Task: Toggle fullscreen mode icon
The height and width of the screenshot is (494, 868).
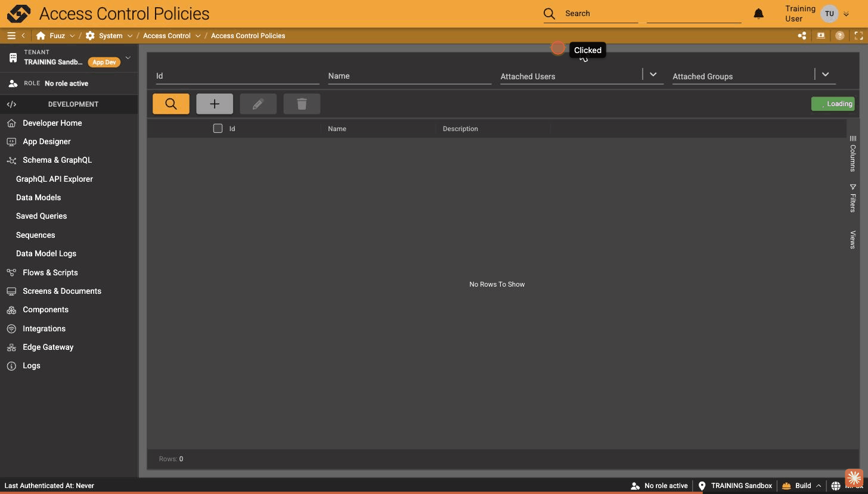Action: 858,36
